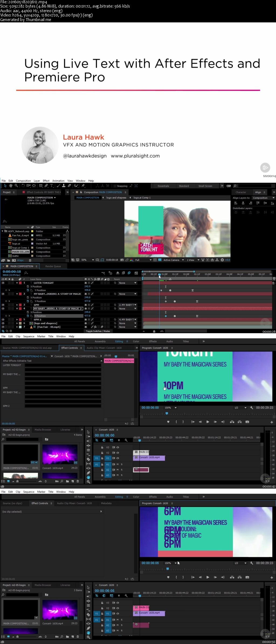Image resolution: width=276 pixels, height=644 pixels.
Task: Click the LATER TONIGHT editable text field
Action: (63, 365)
